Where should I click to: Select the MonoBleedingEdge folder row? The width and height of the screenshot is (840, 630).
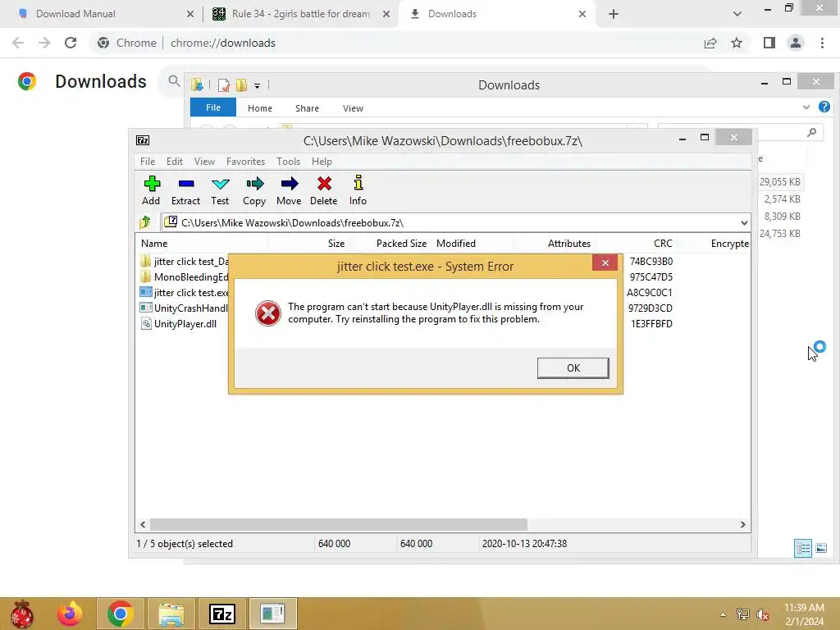tap(185, 277)
